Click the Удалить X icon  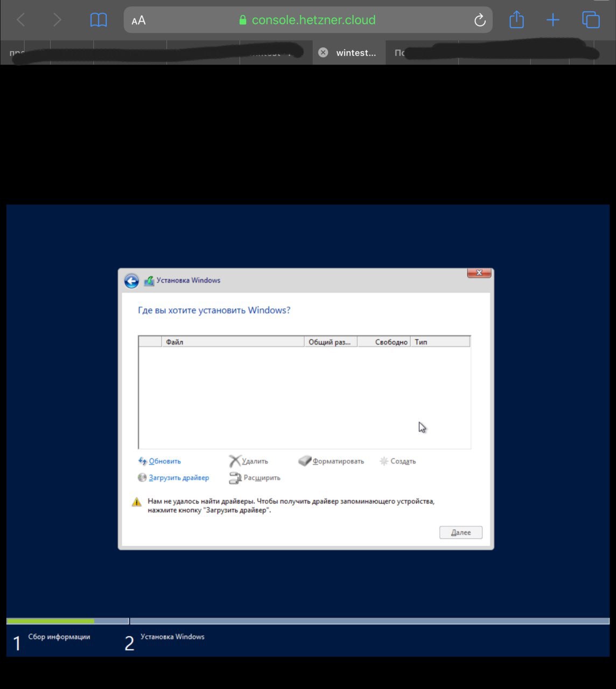click(235, 461)
